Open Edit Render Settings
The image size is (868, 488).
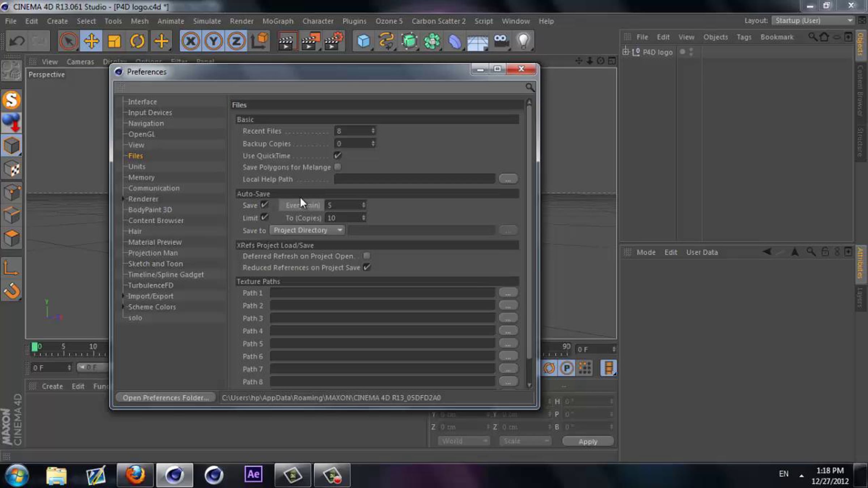pyautogui.click(x=333, y=41)
